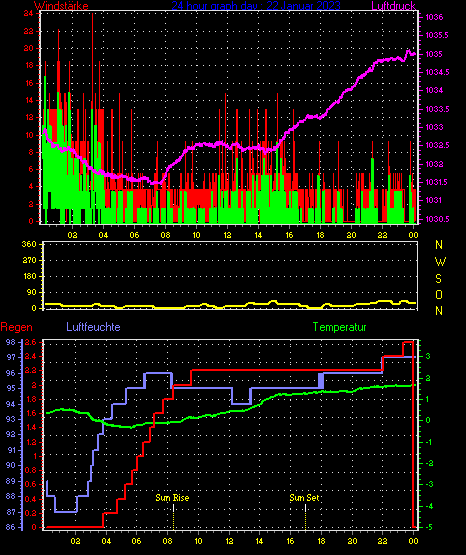Click the 360 wind direction axis value
This screenshot has height=555, width=466.
coord(29,245)
